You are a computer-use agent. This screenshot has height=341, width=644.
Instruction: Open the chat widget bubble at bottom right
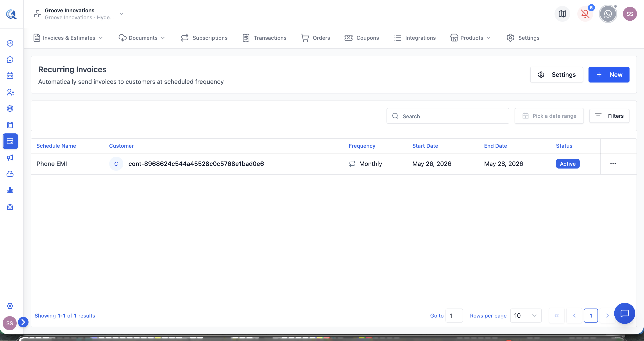(624, 313)
